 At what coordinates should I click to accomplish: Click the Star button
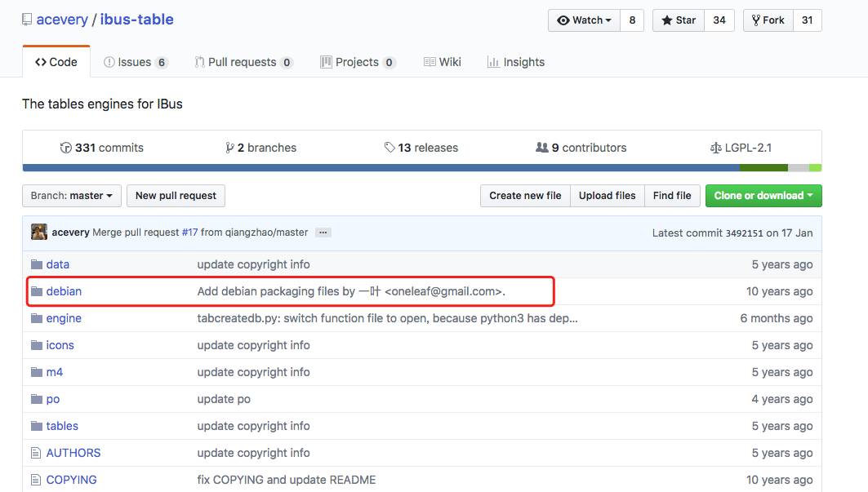click(x=679, y=20)
